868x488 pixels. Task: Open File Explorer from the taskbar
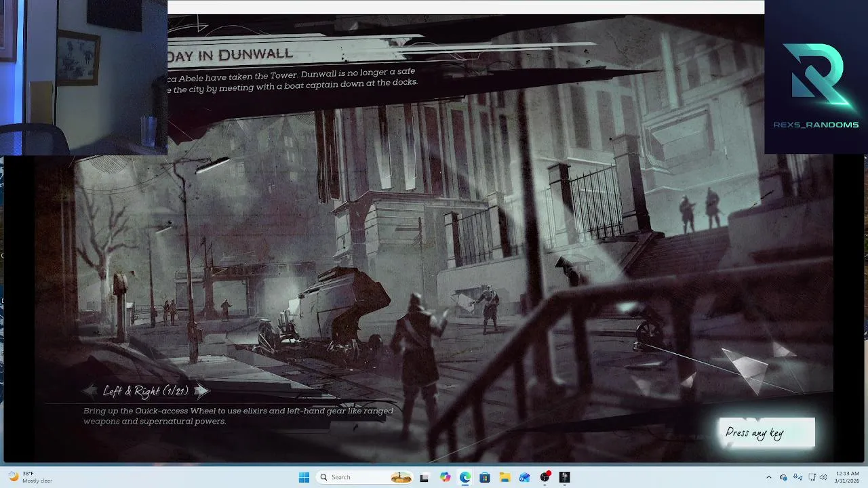point(505,477)
